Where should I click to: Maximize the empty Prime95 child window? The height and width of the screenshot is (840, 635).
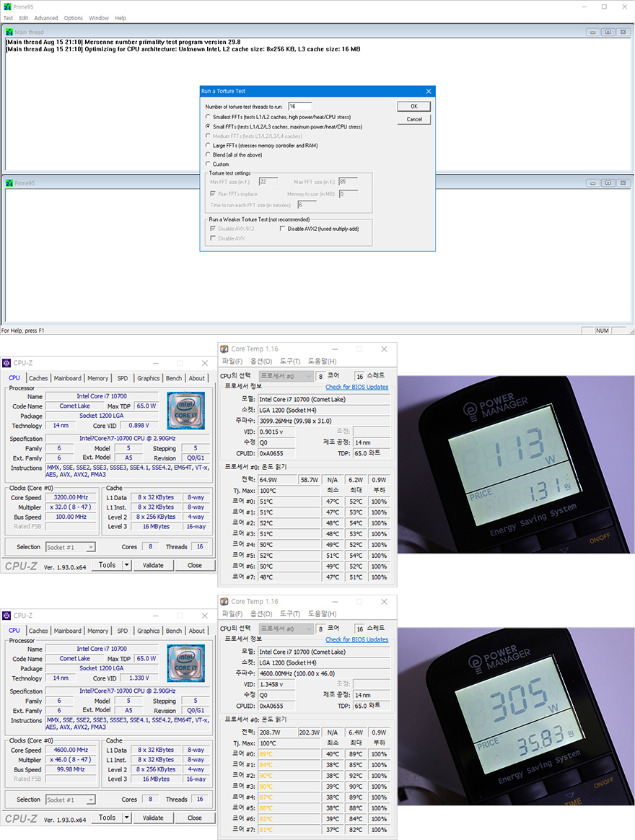tap(608, 183)
